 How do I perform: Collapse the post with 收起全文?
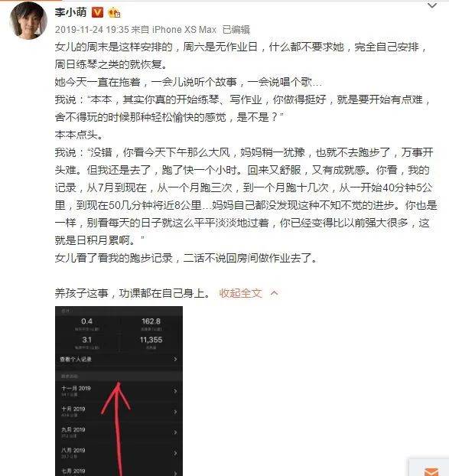[240, 293]
